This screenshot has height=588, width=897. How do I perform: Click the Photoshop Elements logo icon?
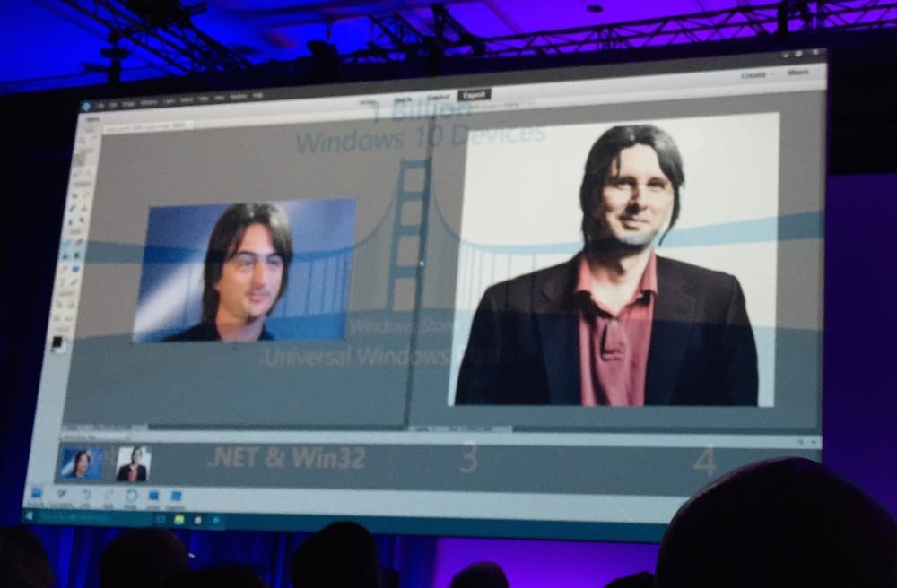pos(86,105)
